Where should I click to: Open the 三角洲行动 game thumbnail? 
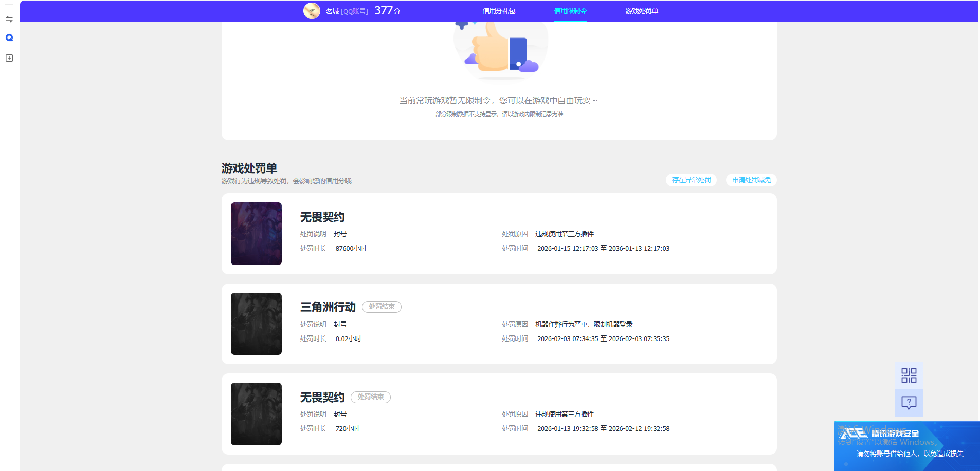256,324
